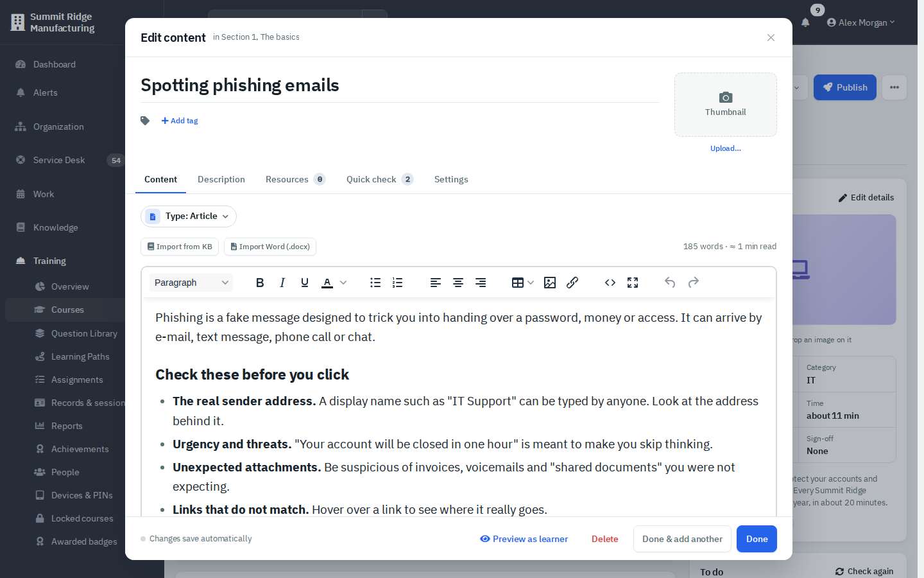Expand the Type: Article selector
The image size is (924, 578).
point(189,216)
